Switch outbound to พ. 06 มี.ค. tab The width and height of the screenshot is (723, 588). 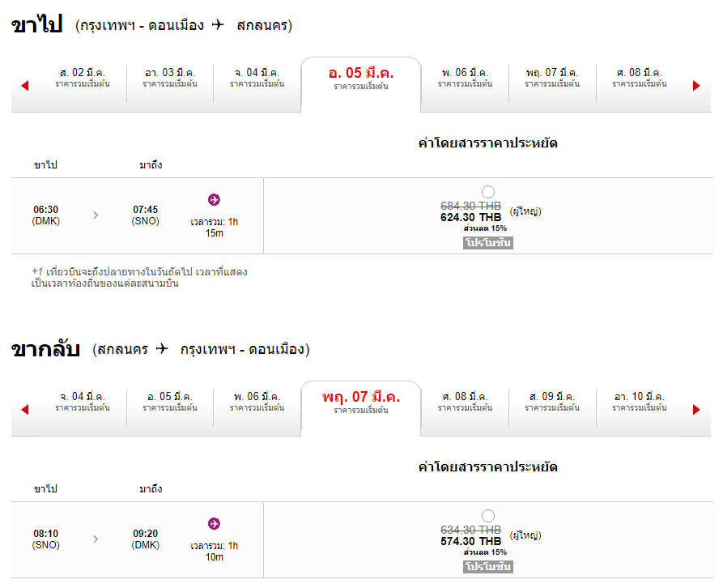465,78
